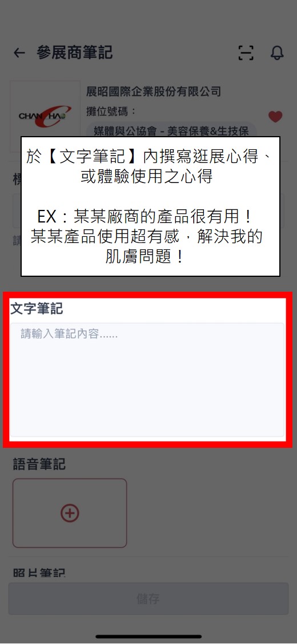The width and height of the screenshot is (297, 644).
Task: Open the QR scan icon in header
Action: 246,53
